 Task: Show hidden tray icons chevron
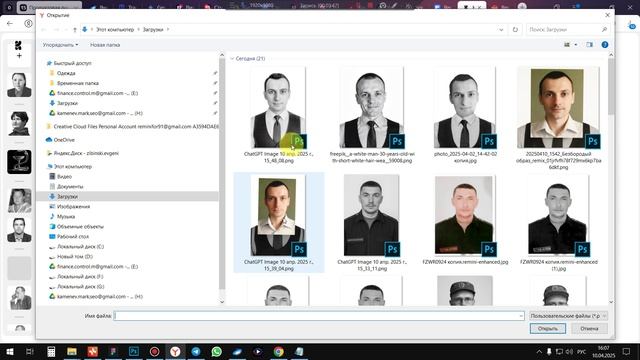pyautogui.click(x=539, y=351)
